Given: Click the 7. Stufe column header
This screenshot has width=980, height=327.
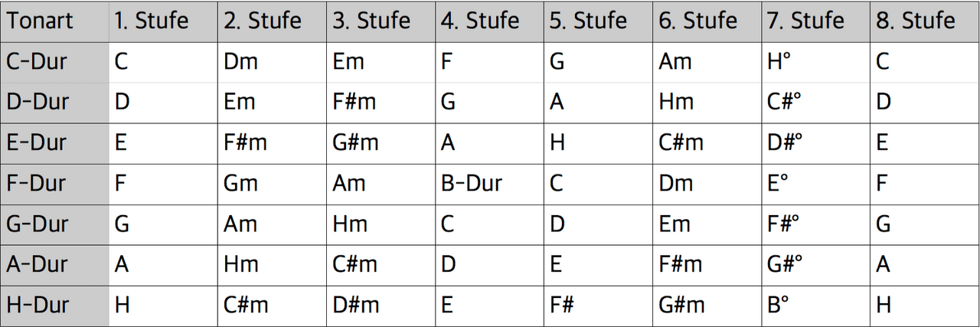Looking at the screenshot, I should pyautogui.click(x=805, y=21).
